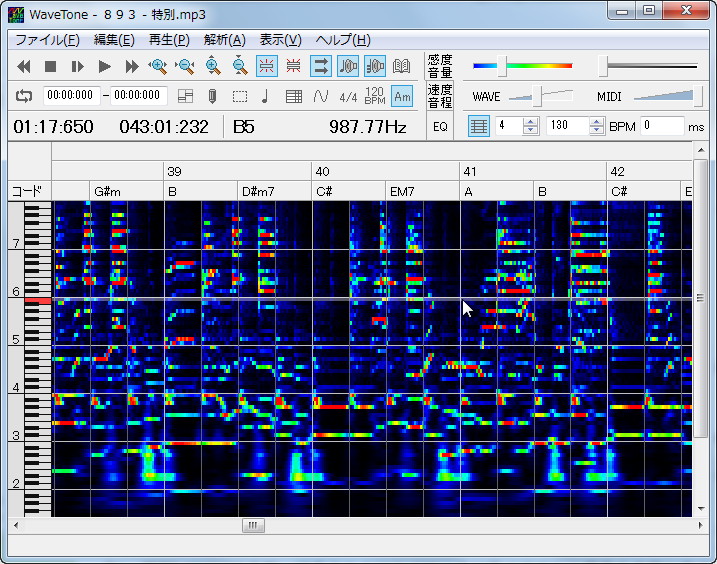The image size is (717, 564).
Task: Click horizontal scrollbar right arrow
Action: pos(701,526)
